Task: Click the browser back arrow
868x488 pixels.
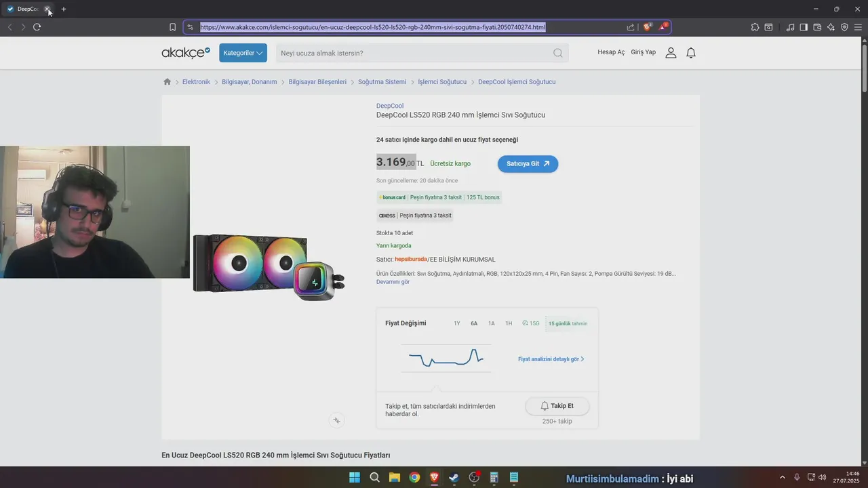Action: coord(9,27)
